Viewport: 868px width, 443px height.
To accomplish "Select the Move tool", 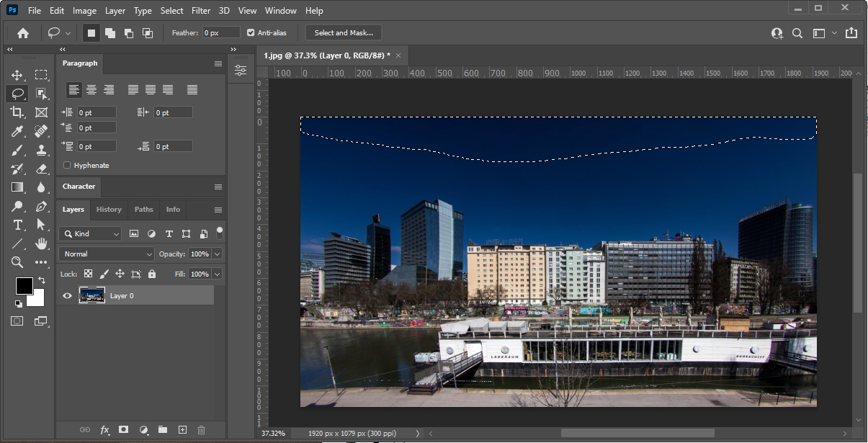I will 17,75.
